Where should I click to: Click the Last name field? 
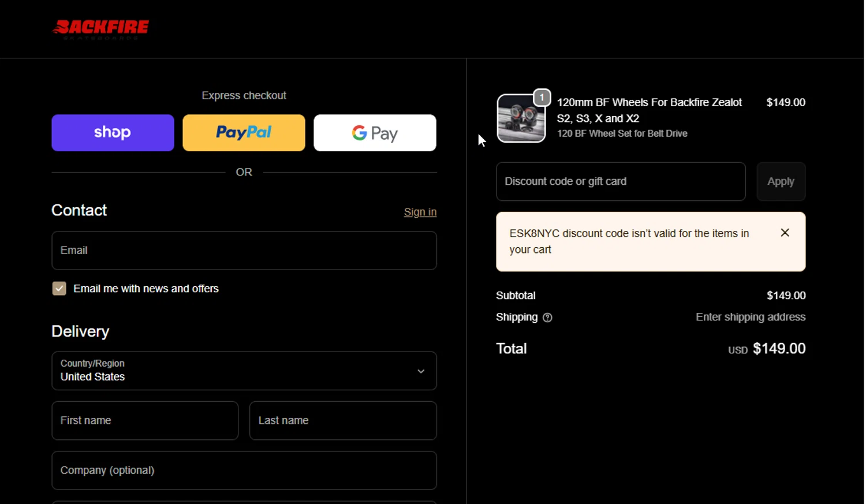(343, 420)
